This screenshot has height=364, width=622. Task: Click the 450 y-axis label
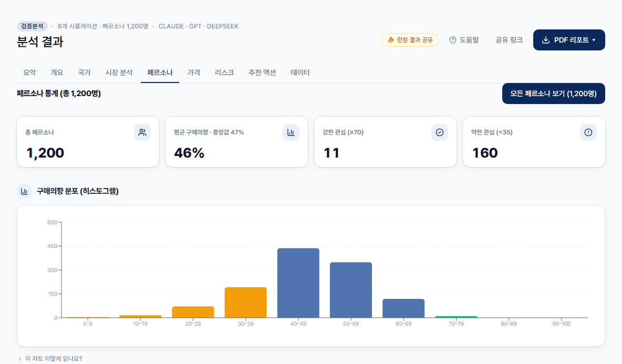click(x=52, y=246)
